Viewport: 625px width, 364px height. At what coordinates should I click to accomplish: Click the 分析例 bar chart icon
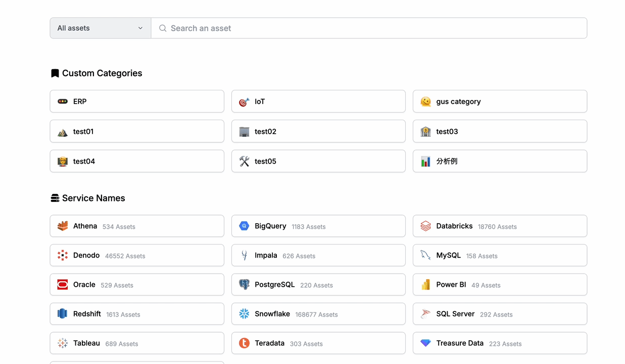(425, 162)
